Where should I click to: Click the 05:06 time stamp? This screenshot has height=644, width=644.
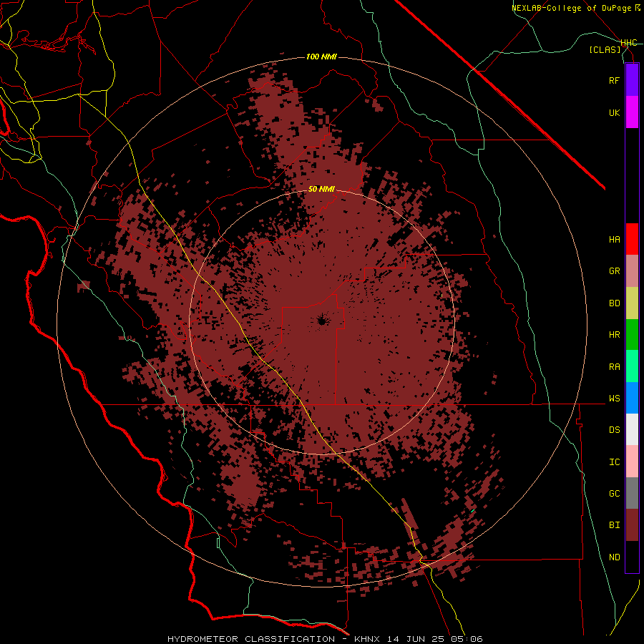pyautogui.click(x=469, y=639)
